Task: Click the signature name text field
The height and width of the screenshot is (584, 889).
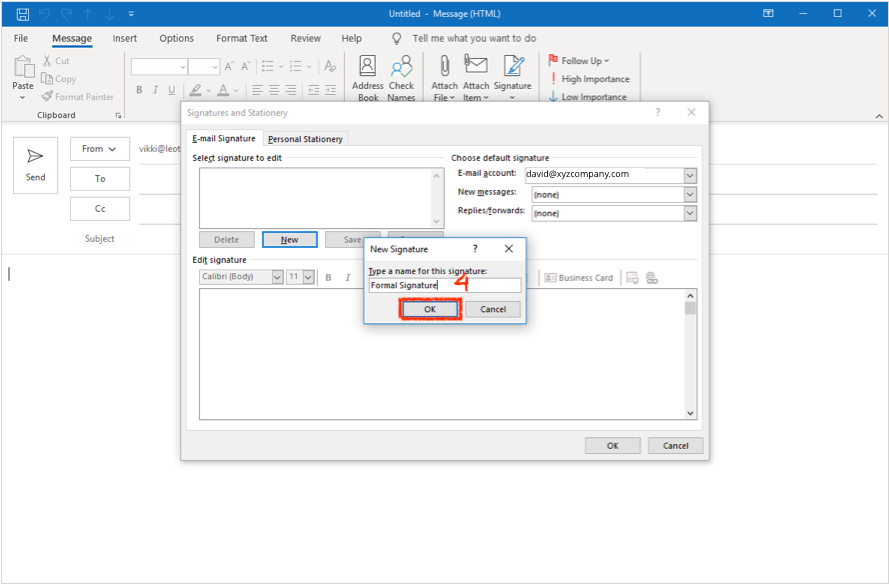Action: point(444,285)
